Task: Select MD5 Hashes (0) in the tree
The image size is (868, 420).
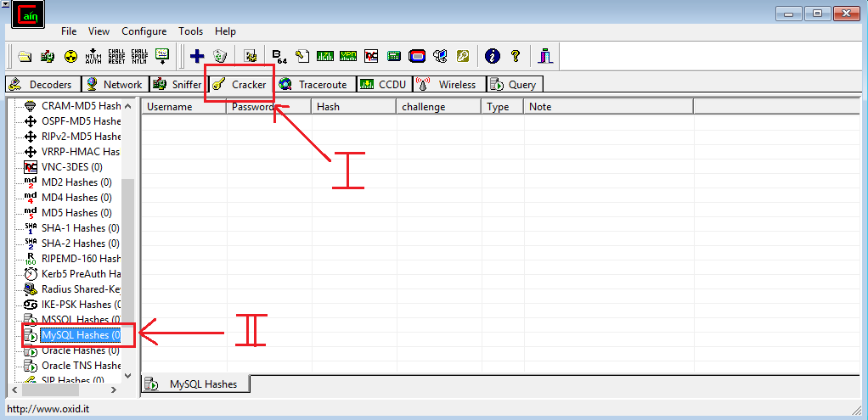Action: [76, 212]
